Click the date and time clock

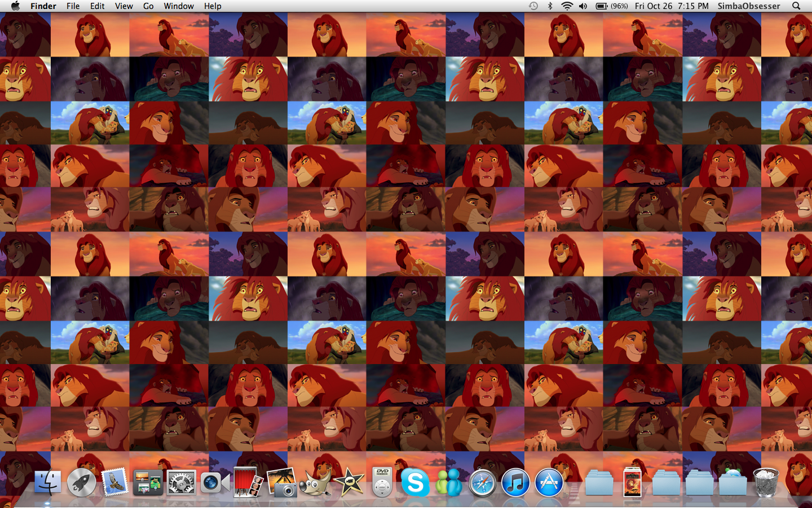coord(671,6)
